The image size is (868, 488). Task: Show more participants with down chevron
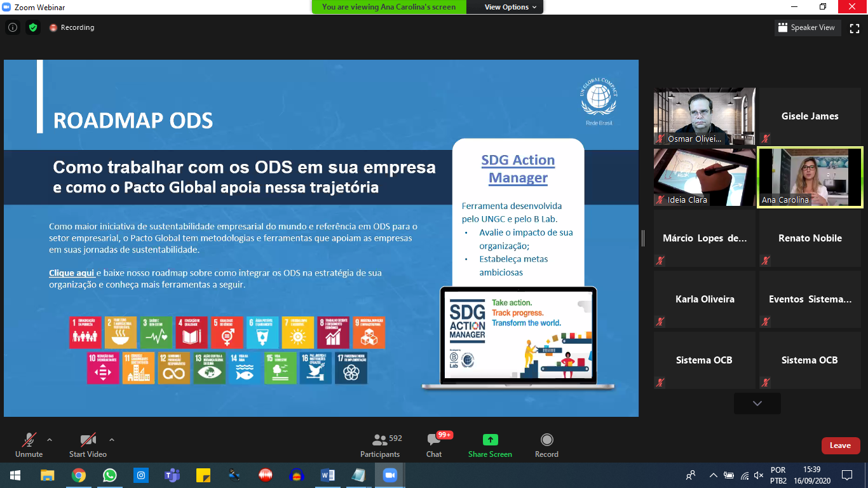pos(757,403)
